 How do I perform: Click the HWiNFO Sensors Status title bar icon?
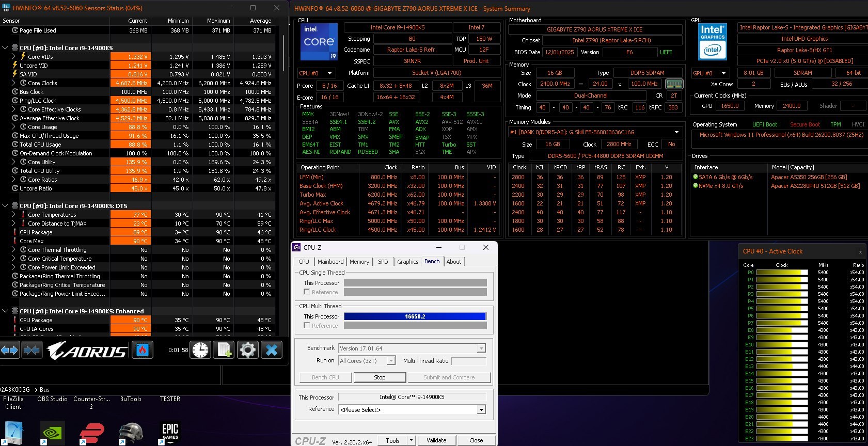coord(6,8)
